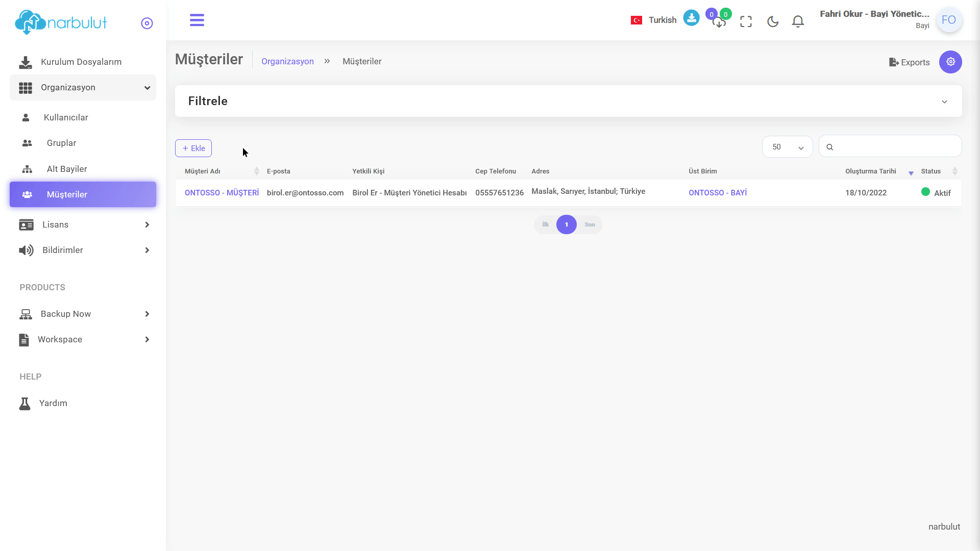980x551 pixels.
Task: Toggle fullscreen mode icon
Action: click(x=746, y=21)
